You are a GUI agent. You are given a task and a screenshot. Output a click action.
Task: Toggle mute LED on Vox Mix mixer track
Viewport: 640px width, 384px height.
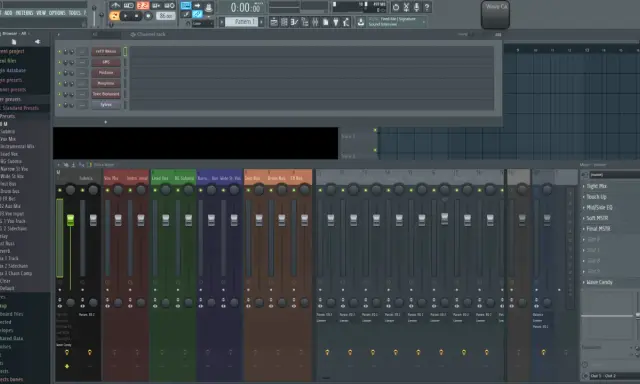tap(108, 191)
